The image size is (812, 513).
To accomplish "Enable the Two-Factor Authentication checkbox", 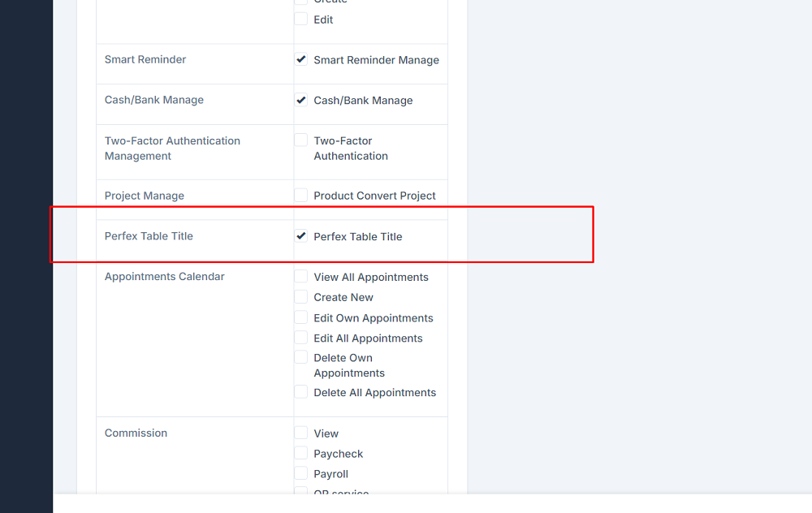I will [x=301, y=140].
